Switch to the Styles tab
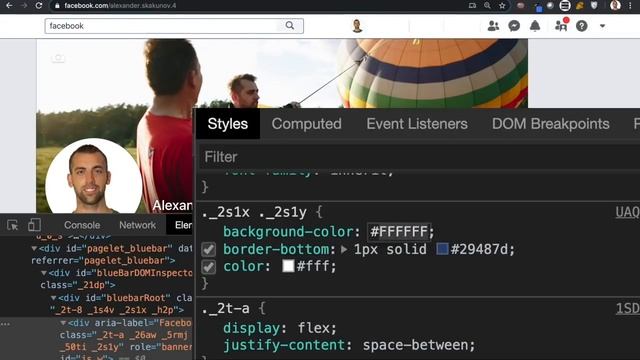Image resolution: width=640 pixels, height=360 pixels. tap(227, 124)
